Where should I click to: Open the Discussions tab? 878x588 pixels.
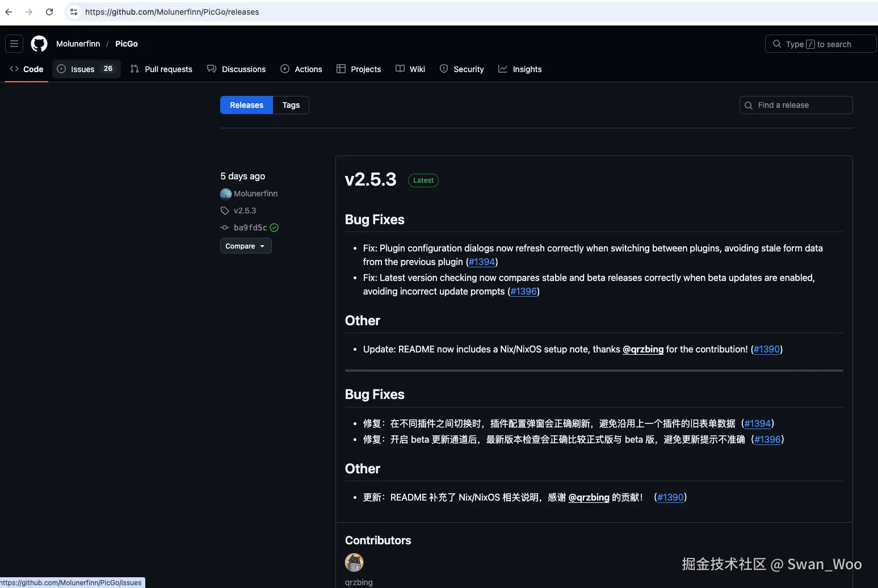[x=236, y=69]
